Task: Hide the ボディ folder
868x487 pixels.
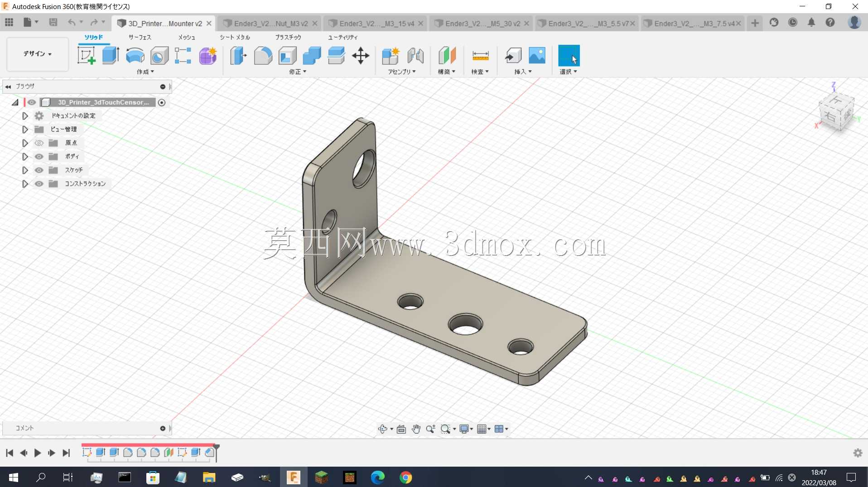Action: click(39, 157)
